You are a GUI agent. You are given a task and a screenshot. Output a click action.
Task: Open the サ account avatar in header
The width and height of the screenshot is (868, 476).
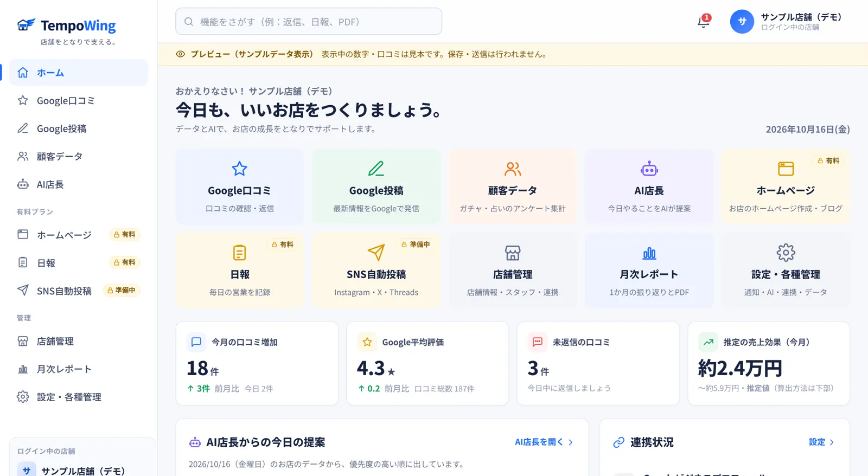pos(742,22)
